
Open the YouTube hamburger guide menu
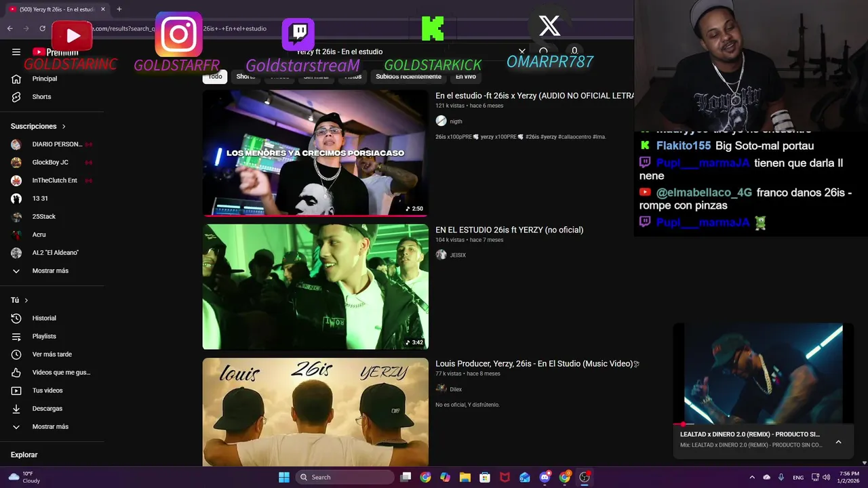pyautogui.click(x=16, y=52)
